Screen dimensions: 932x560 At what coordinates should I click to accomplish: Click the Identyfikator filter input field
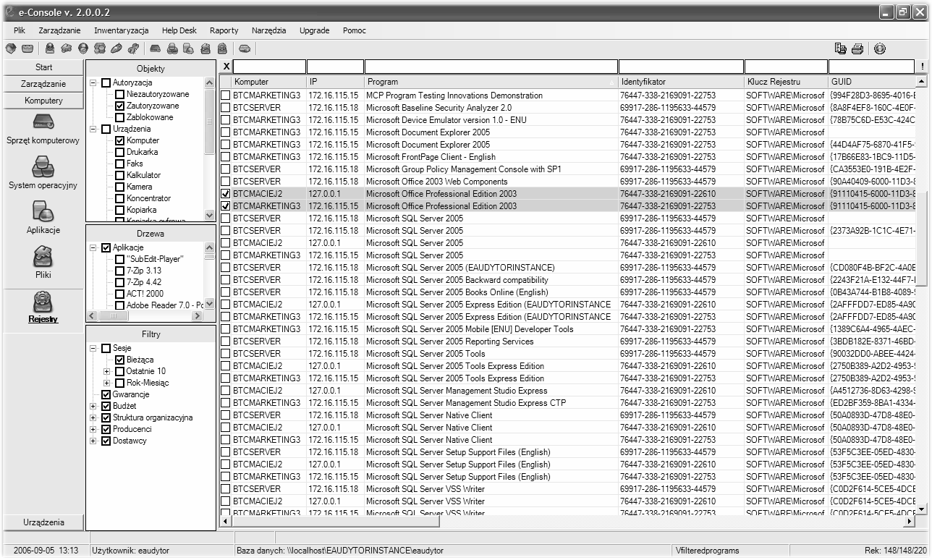tap(681, 67)
